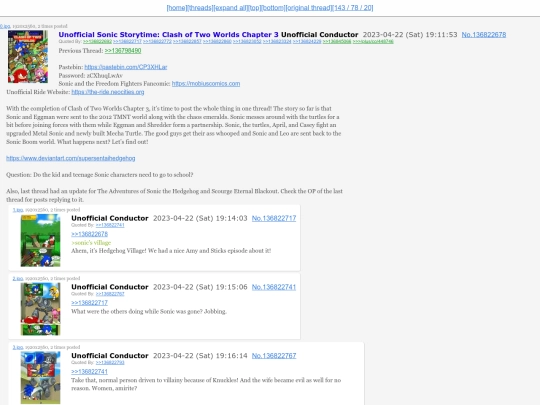
Task: Open post number No.136822767
Action: pos(274,356)
